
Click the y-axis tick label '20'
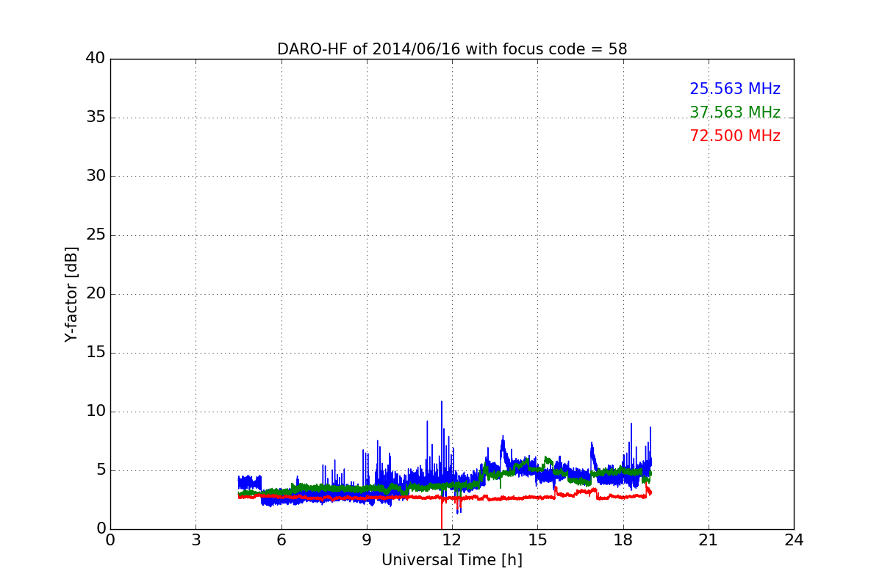(96, 294)
